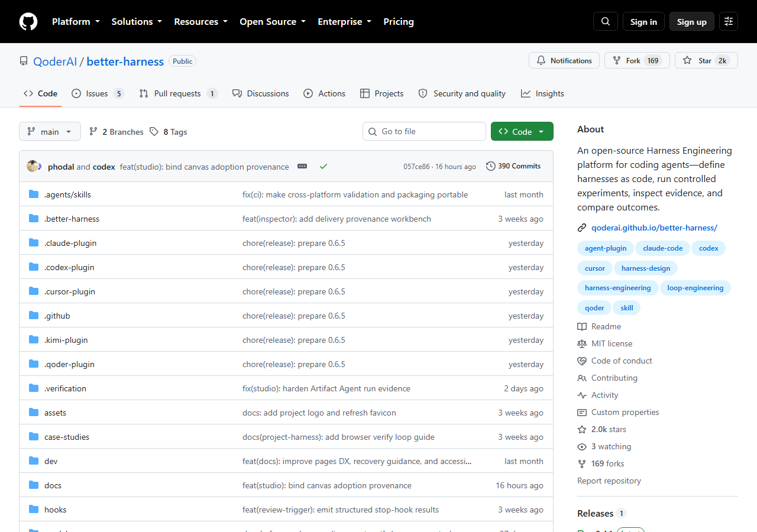
Task: Open commit message 'fix(studio): harden Artifact Agent run evidence'
Action: click(x=326, y=388)
